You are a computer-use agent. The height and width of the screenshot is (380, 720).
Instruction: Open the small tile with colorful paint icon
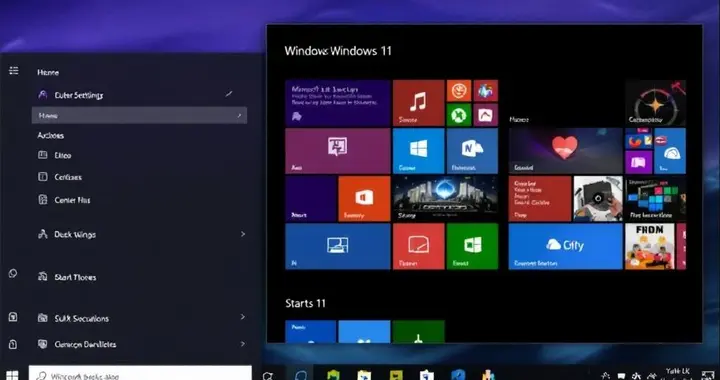486,91
